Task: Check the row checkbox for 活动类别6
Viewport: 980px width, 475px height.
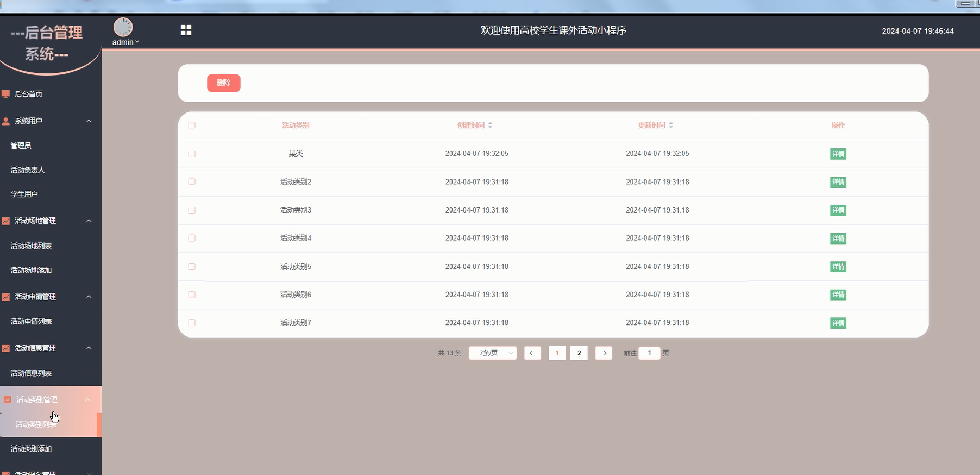Action: click(x=192, y=295)
